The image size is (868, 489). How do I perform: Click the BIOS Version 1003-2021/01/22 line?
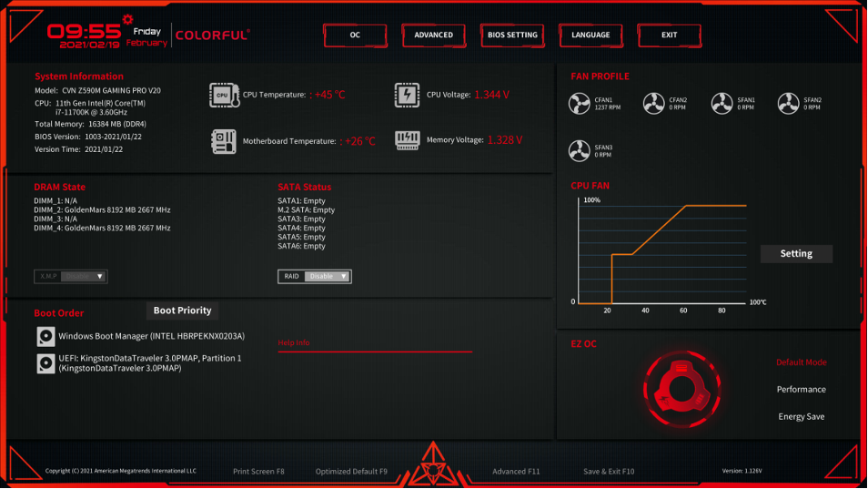point(88,137)
